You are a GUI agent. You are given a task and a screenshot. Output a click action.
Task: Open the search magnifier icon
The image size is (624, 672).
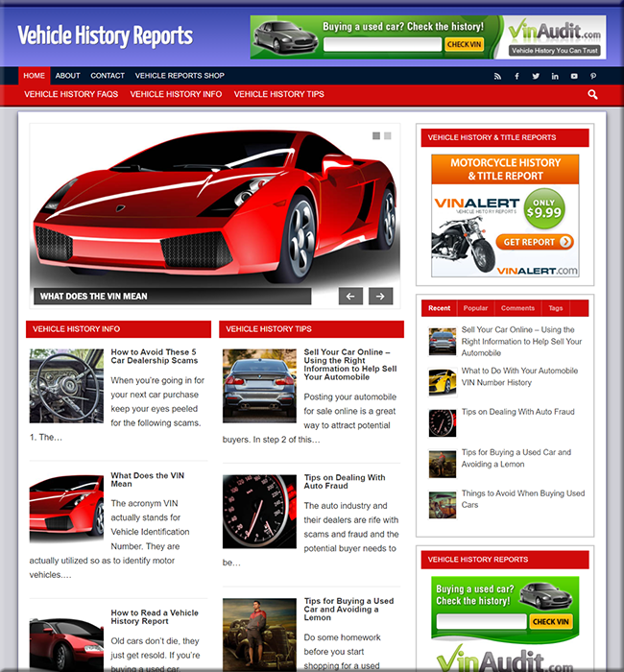click(x=592, y=94)
